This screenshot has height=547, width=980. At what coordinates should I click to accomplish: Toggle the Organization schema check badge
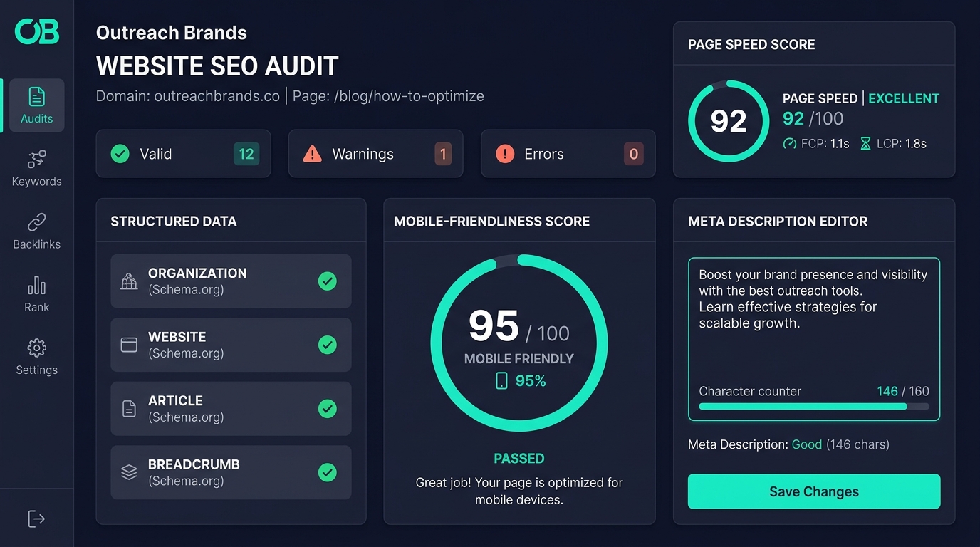(328, 281)
